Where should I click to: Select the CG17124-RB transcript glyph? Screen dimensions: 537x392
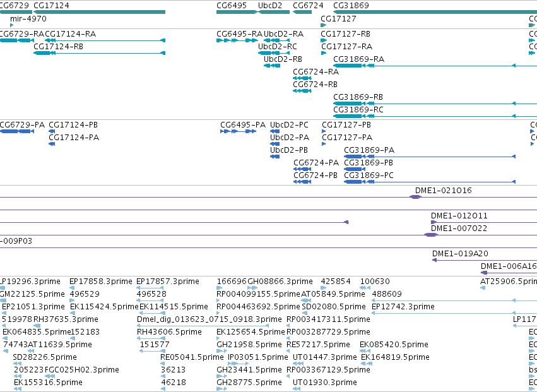[x=99, y=53]
